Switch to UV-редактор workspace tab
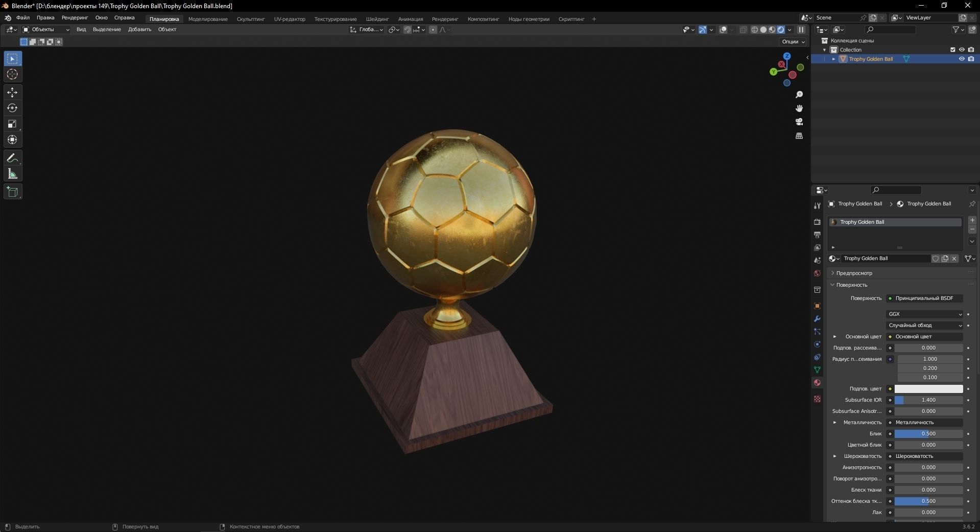 [x=290, y=19]
